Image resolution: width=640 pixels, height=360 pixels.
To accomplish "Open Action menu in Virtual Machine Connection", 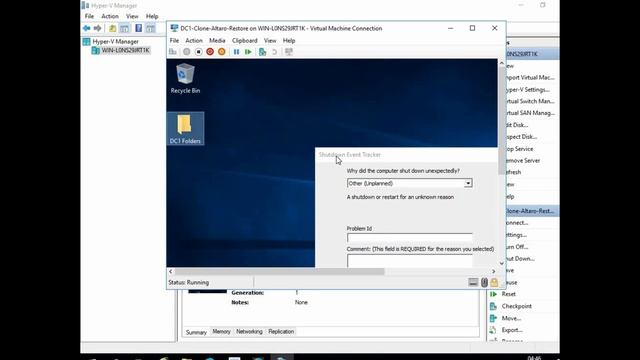I will tap(194, 40).
